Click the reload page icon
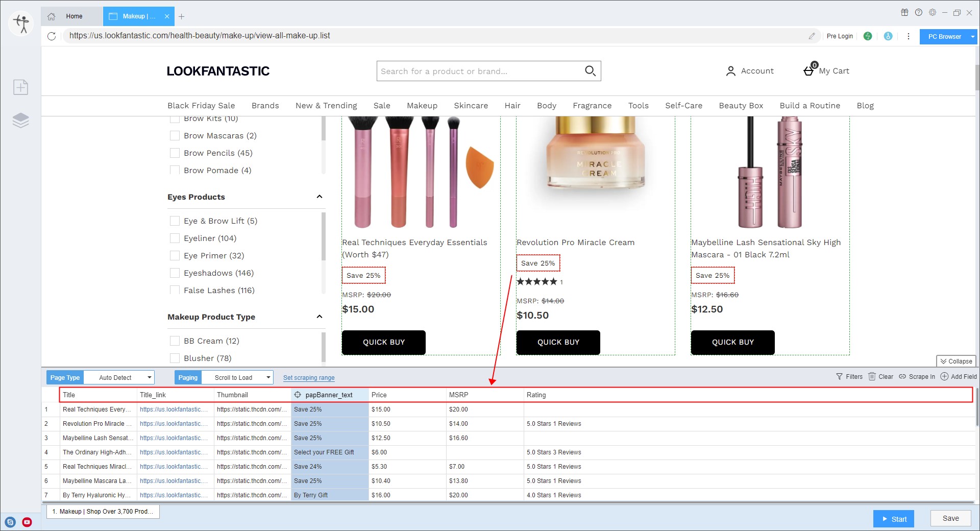Image resolution: width=980 pixels, height=531 pixels. [x=52, y=36]
